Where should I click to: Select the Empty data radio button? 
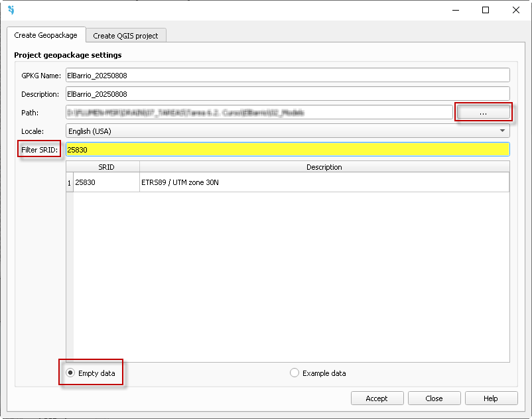70,373
